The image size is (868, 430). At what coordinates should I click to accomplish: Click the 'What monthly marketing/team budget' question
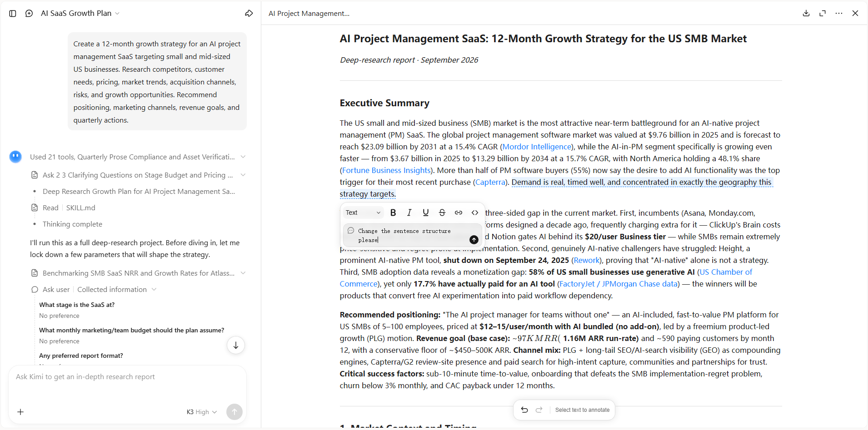click(x=132, y=331)
